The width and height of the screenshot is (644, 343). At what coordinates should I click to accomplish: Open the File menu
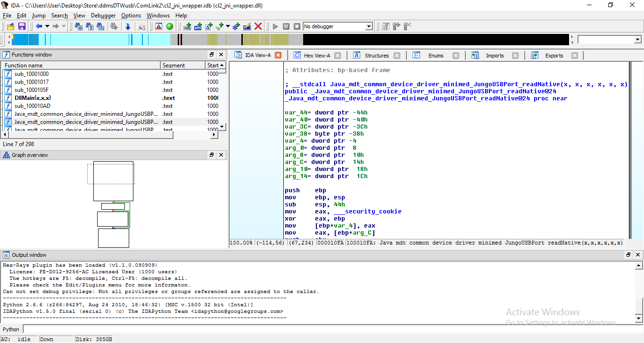(7, 16)
